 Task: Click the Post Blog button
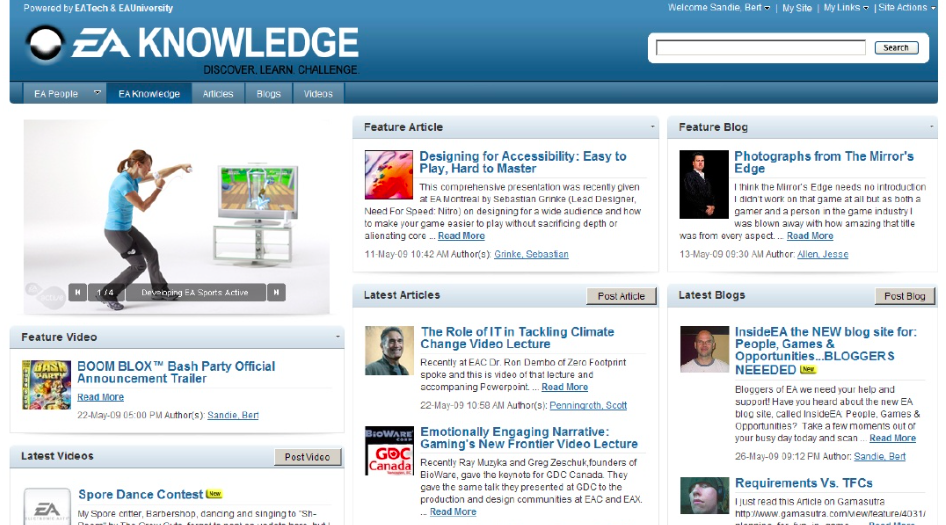coord(904,296)
